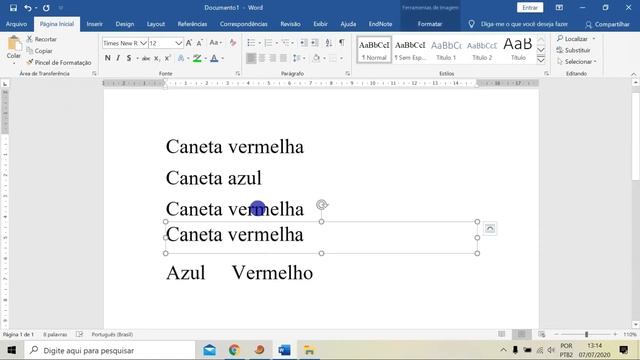Cut selection with Recortar
Image resolution: width=640 pixels, height=360 pixels.
(42, 39)
